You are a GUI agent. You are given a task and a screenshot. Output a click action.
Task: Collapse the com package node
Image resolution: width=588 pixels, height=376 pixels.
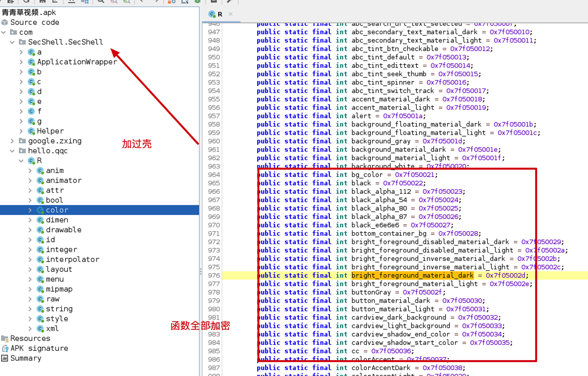point(4,32)
